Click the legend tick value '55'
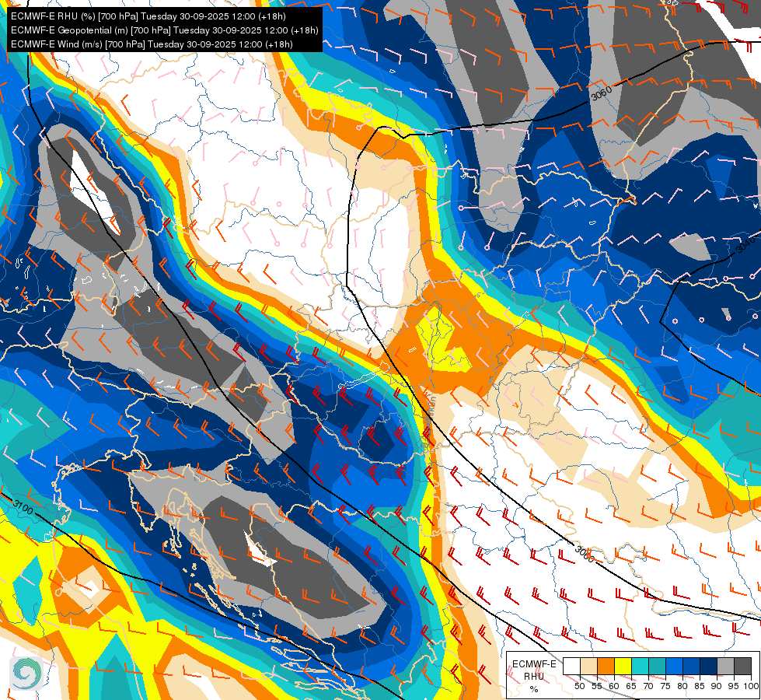Screen dimensions: 761x700 coord(597,686)
